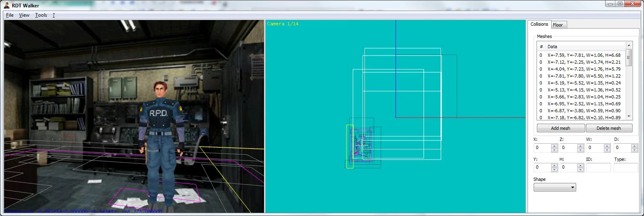
Task: Click the X value input field
Action: pos(542,148)
